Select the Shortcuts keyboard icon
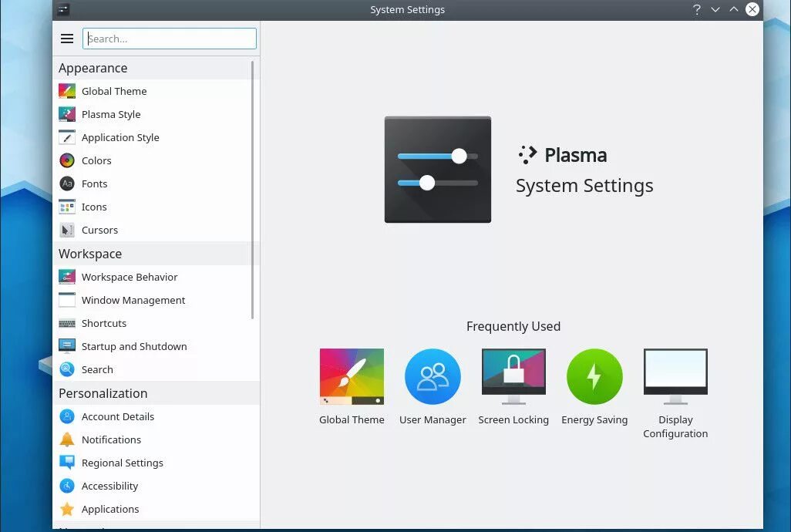This screenshot has height=532, width=791. click(67, 323)
